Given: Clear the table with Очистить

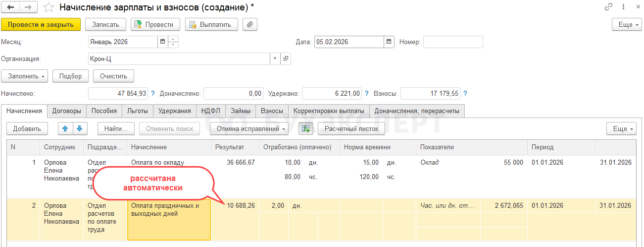Looking at the screenshot, I should (x=113, y=76).
